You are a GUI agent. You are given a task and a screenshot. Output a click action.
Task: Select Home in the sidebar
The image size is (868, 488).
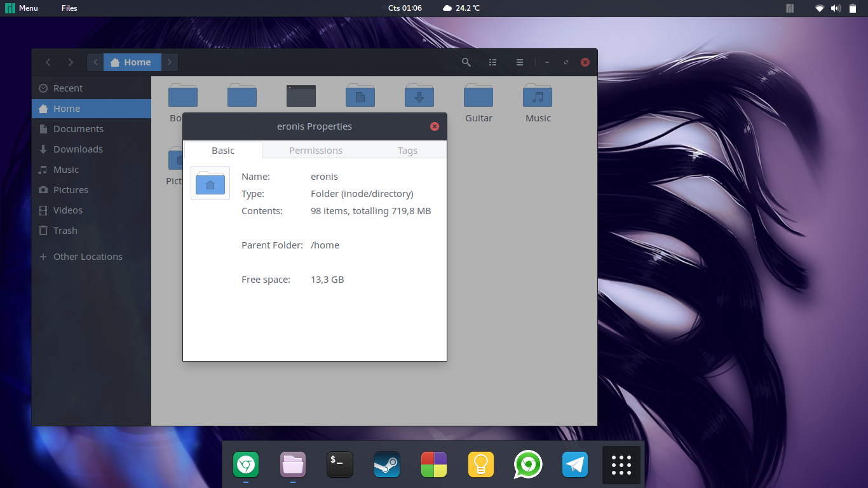pos(92,109)
